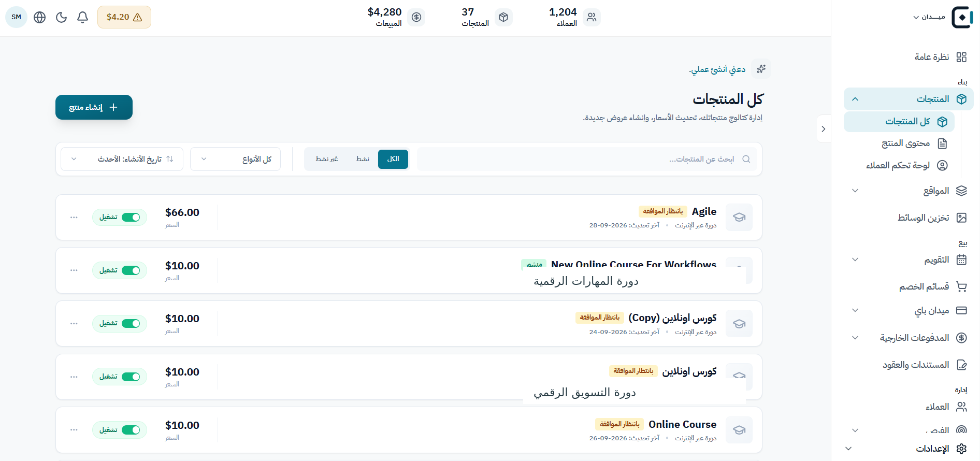Screen dimensions: 980x461
Task: Expand the المدفوعات الخارجية section
Action: (x=855, y=338)
